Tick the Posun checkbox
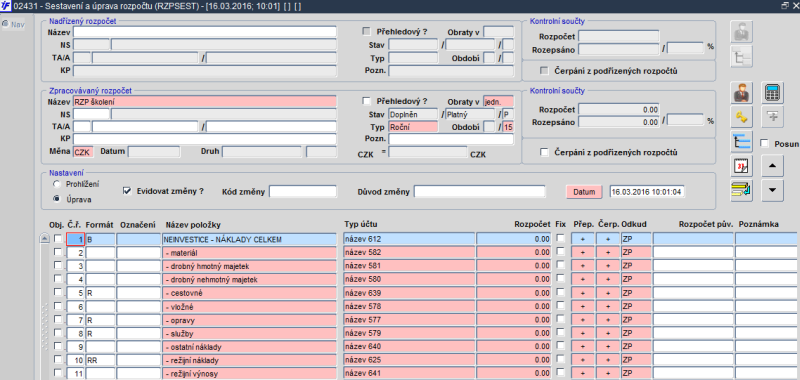 [764, 143]
